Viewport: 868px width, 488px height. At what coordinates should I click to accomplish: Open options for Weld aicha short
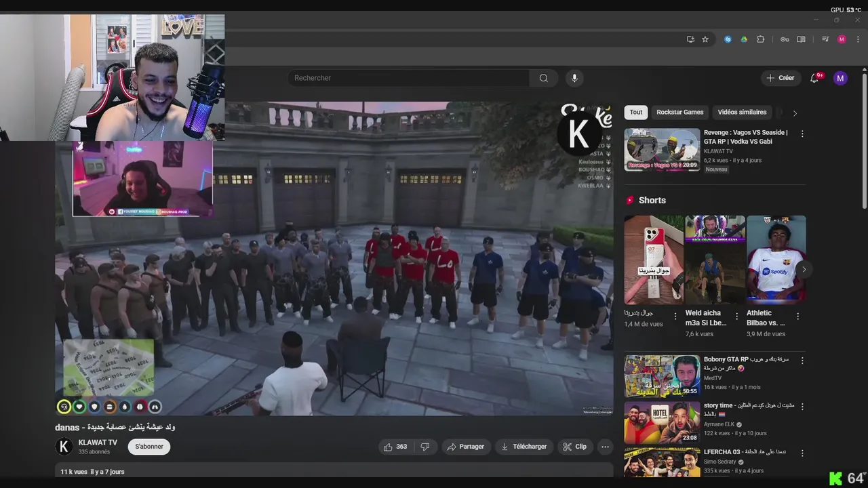736,317
